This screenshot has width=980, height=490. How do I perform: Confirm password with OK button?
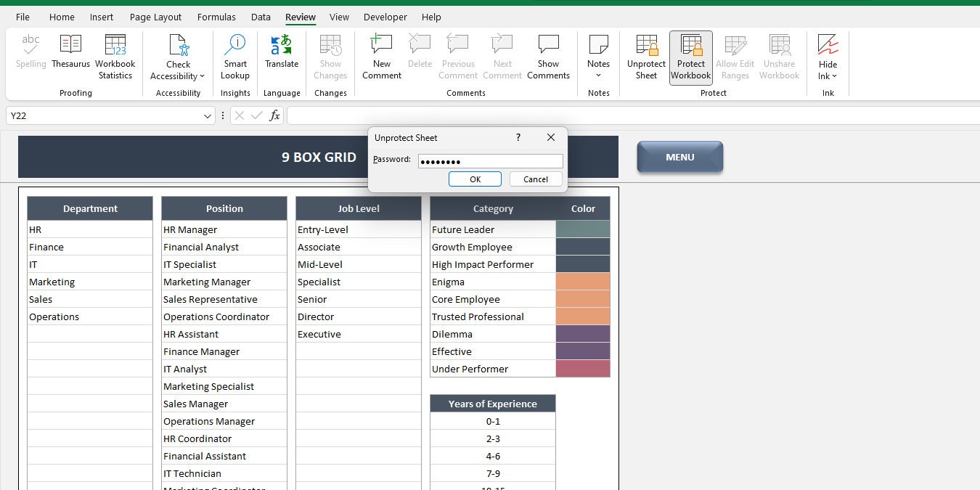click(475, 179)
